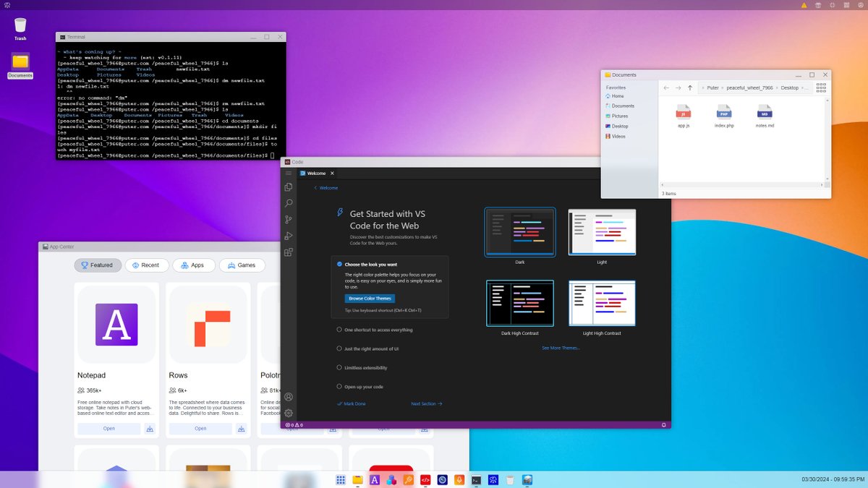The height and width of the screenshot is (488, 868).
Task: Choose the Dark theme thumbnail
Action: tap(520, 232)
